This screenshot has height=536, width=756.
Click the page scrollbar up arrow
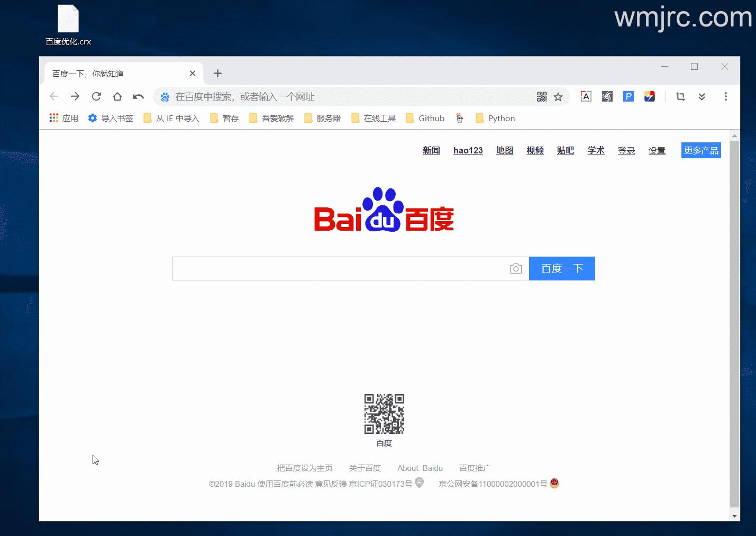[734, 136]
